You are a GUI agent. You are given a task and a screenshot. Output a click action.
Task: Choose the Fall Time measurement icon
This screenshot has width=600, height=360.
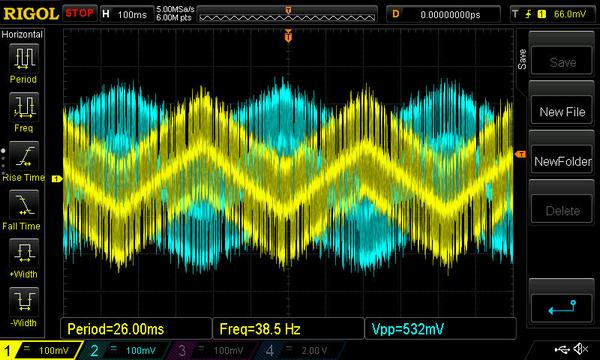coord(24,205)
